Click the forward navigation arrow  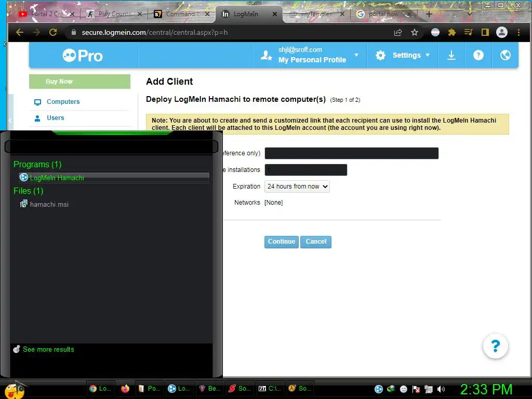coord(36,32)
